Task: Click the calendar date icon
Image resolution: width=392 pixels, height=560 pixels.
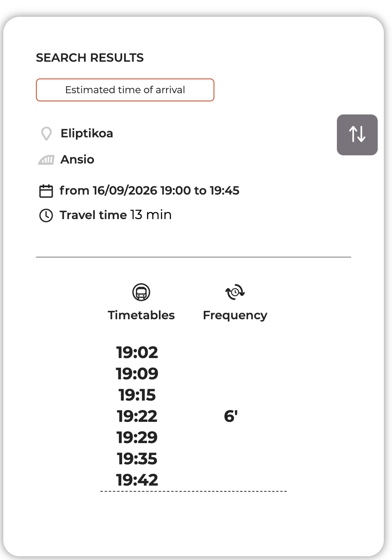Action: (x=46, y=190)
